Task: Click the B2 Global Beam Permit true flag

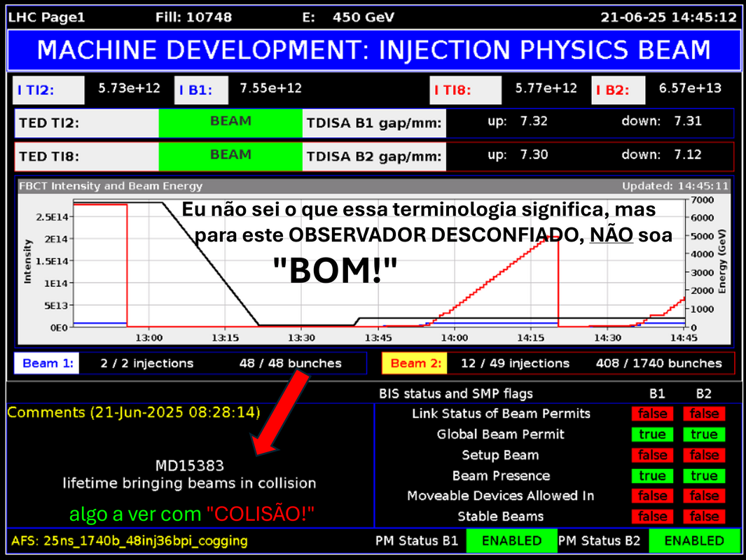Action: pos(704,435)
